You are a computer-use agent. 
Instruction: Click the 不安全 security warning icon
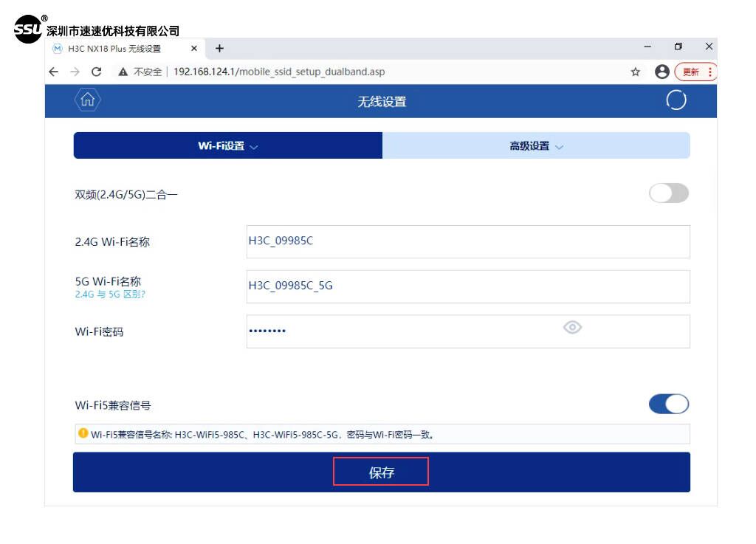(x=123, y=72)
